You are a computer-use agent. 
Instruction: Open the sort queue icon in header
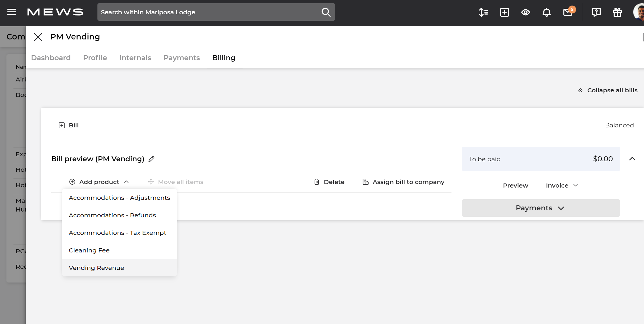(x=483, y=12)
